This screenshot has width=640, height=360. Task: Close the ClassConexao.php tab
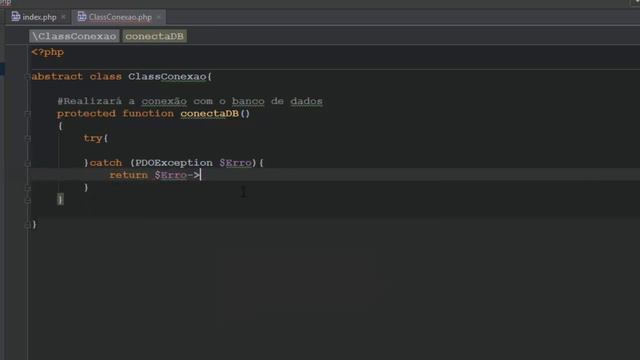tap(159, 17)
